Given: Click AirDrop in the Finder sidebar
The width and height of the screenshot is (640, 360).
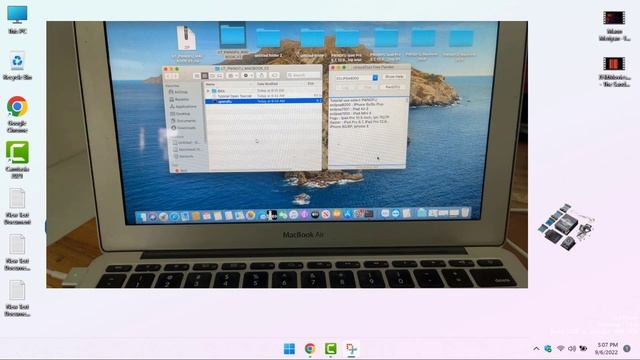Looking at the screenshot, I should [179, 92].
